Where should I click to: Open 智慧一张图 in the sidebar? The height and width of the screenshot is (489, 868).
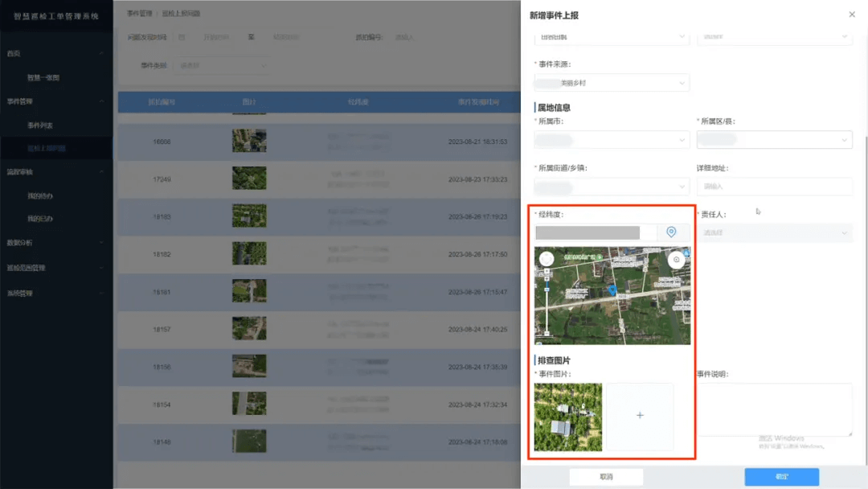click(43, 77)
